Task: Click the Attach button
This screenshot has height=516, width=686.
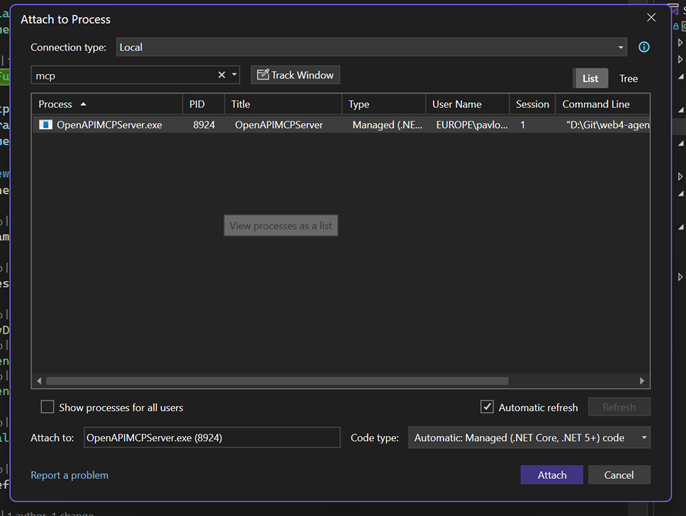Action: 552,475
